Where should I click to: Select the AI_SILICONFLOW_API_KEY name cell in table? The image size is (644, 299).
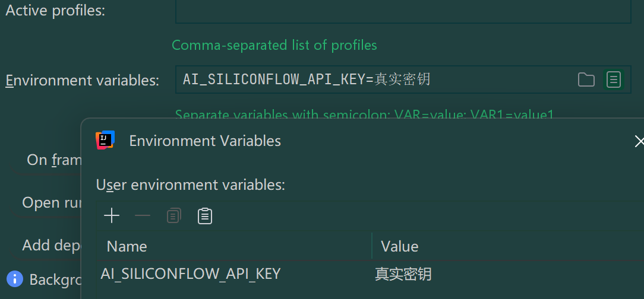(x=191, y=273)
